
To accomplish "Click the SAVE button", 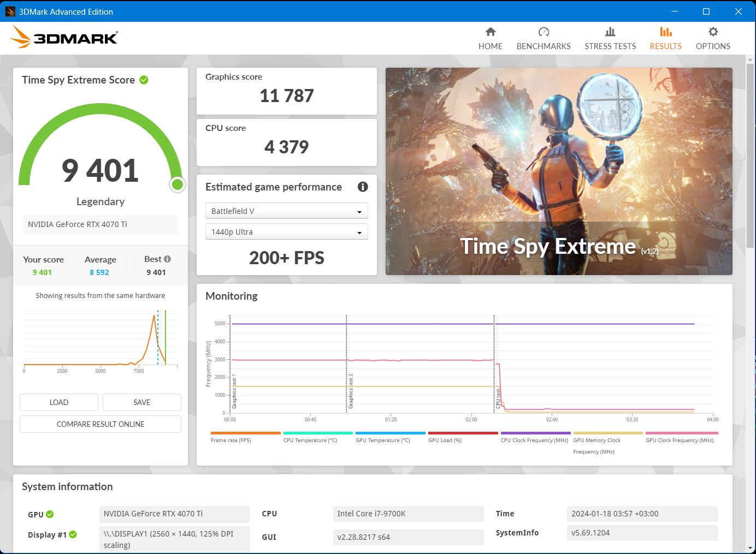I will tap(142, 402).
